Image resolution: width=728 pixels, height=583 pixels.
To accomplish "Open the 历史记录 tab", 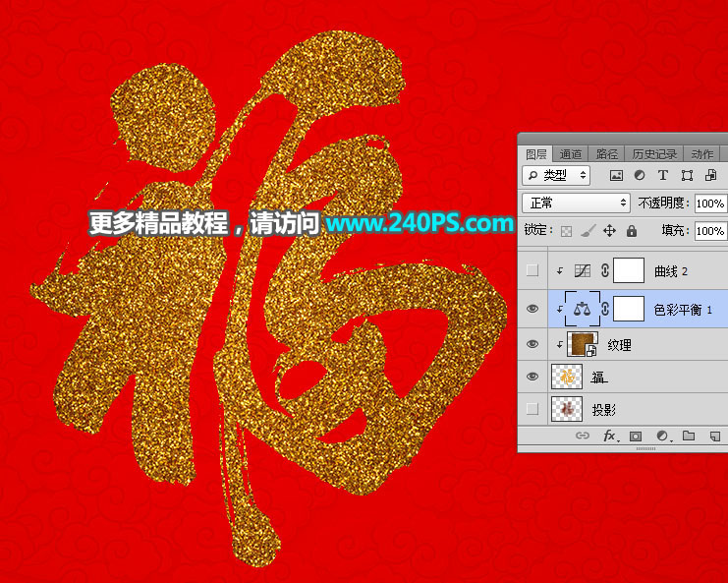I will click(654, 154).
